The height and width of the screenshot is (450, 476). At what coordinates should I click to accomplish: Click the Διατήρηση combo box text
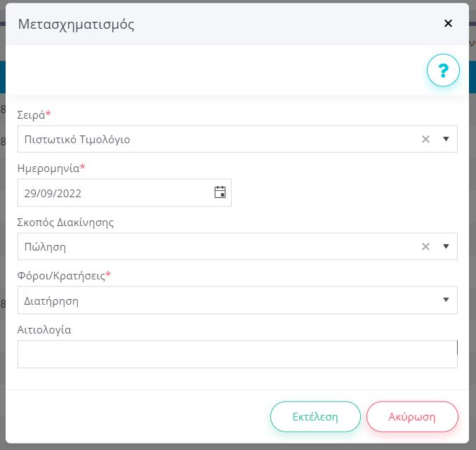(x=51, y=301)
